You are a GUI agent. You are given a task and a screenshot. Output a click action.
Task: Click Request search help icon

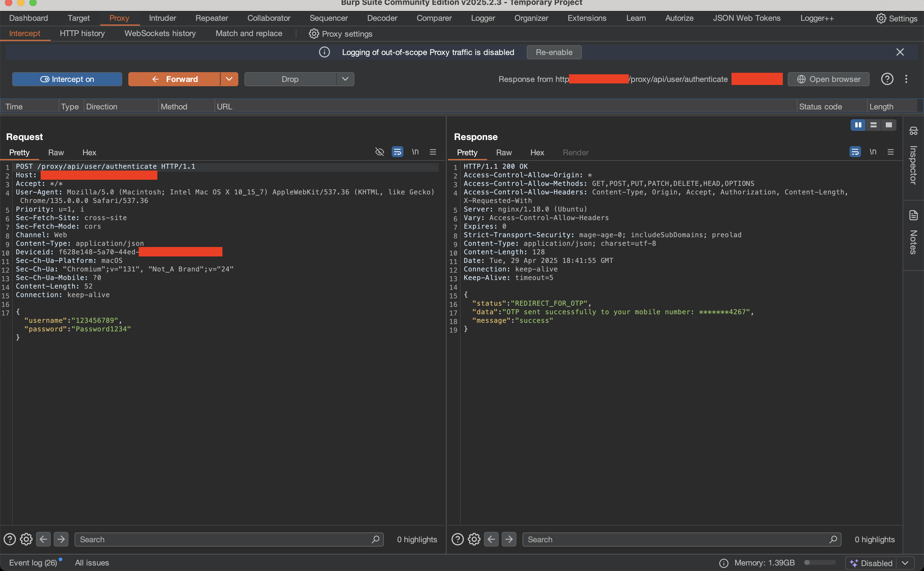click(x=9, y=539)
